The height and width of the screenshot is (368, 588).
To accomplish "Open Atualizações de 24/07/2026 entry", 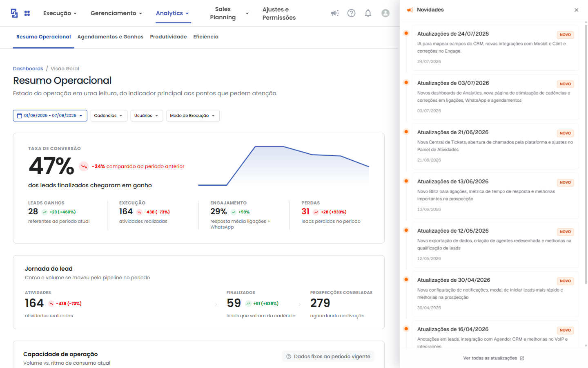I will [496, 48].
